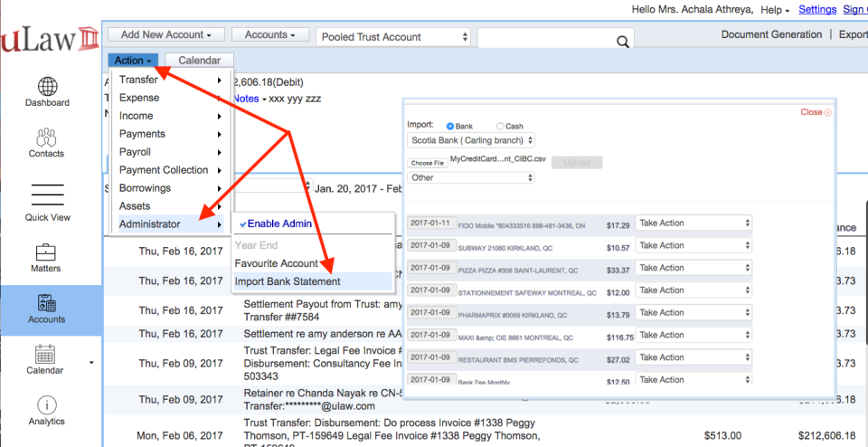Screen dimensions: 868x447
Task: Open Analytics info icon
Action: pyautogui.click(x=48, y=404)
